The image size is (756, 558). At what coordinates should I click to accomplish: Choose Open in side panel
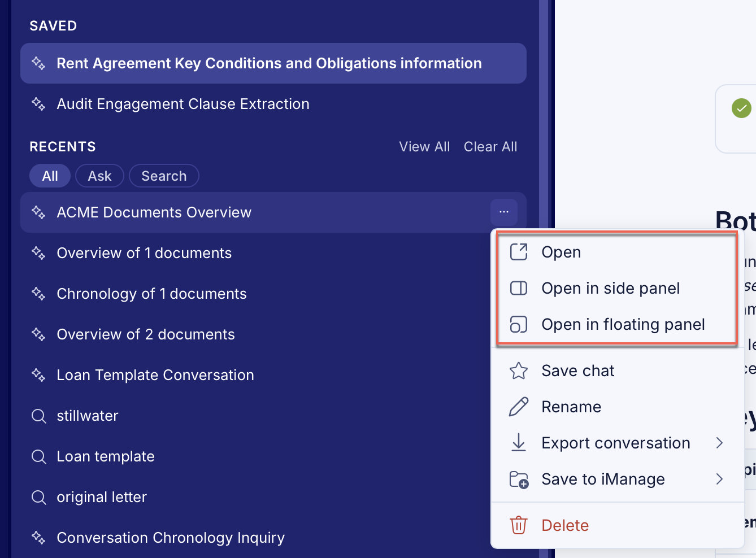[616, 289]
